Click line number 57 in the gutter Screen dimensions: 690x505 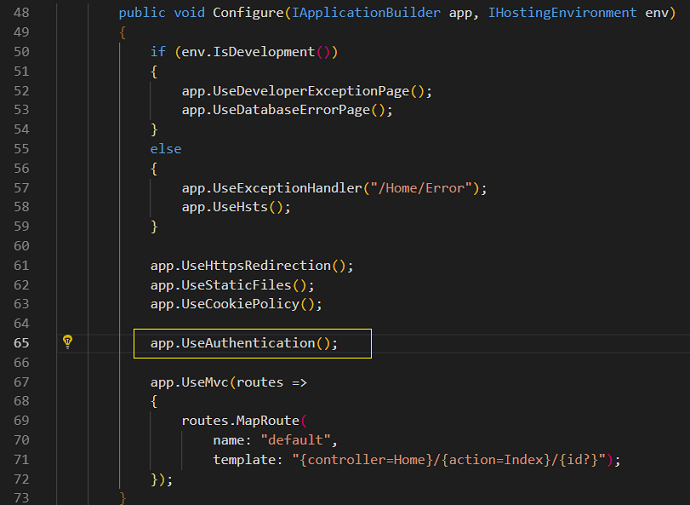point(22,188)
